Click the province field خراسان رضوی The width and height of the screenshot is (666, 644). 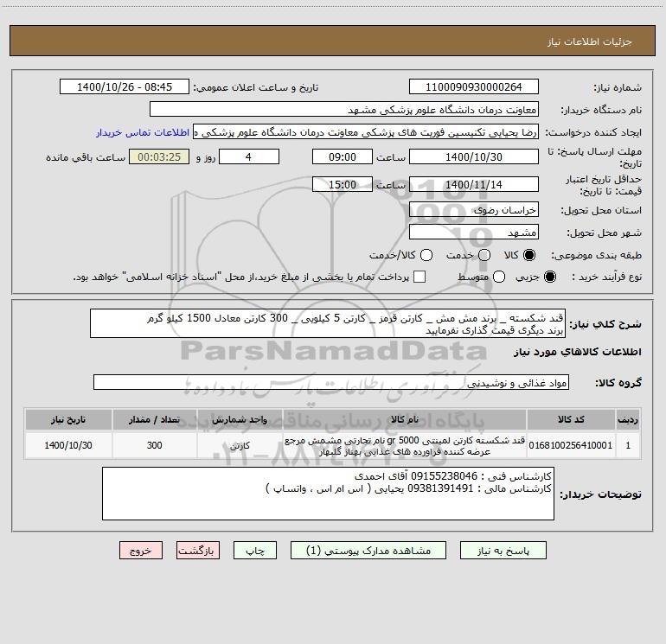pyautogui.click(x=474, y=210)
